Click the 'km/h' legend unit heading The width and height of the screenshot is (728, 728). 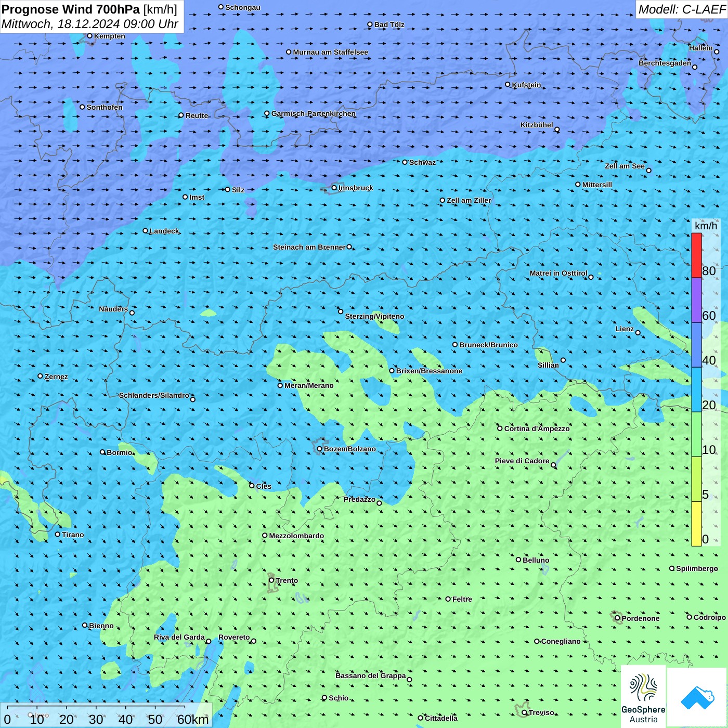(x=706, y=226)
